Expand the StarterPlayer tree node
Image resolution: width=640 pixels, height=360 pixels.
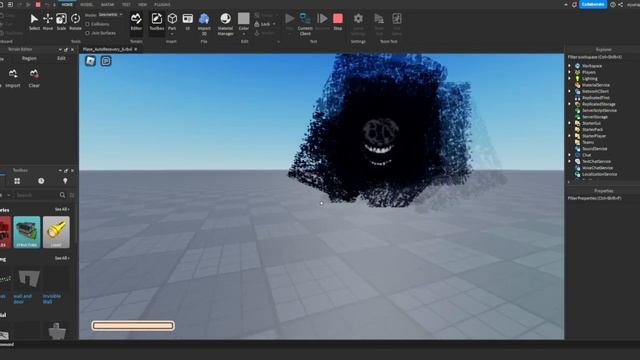(x=569, y=136)
